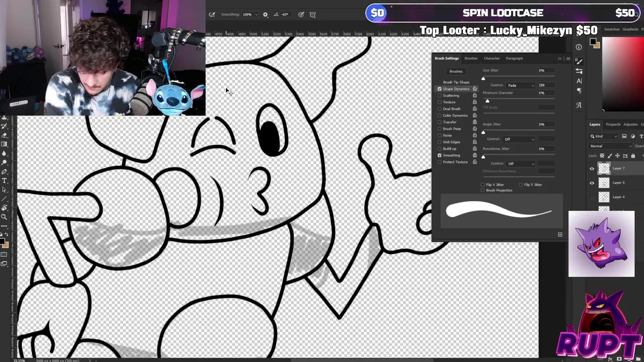Image resolution: width=644 pixels, height=362 pixels.
Task: Open Brush Settings panel menu
Action: [568, 59]
